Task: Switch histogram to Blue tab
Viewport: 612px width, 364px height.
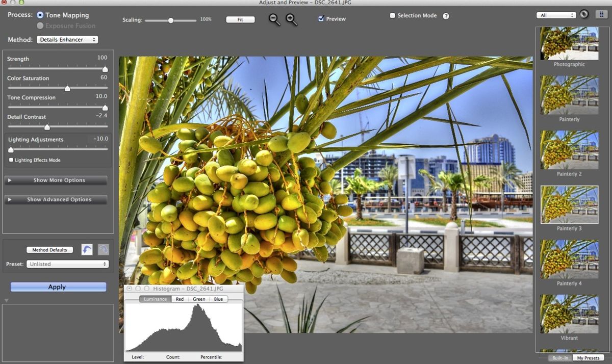Action: [x=218, y=299]
